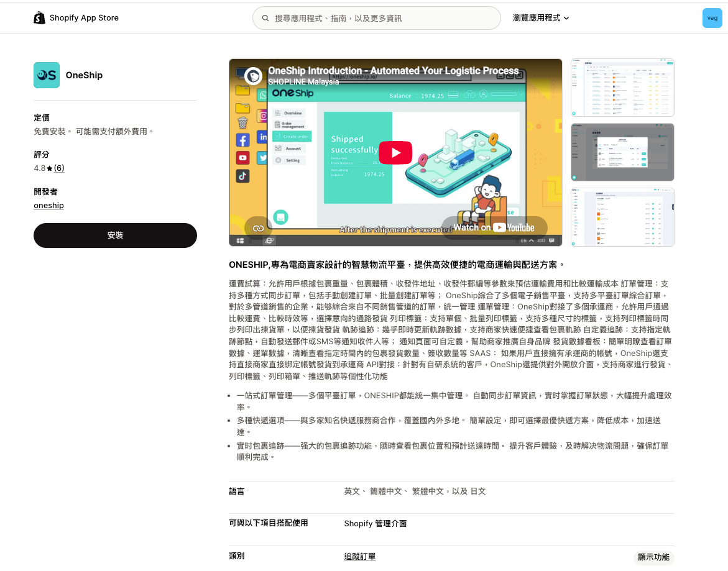Click the SHOPLINE Malaysia channel avatar
This screenshot has width=728, height=571.
coord(253,76)
